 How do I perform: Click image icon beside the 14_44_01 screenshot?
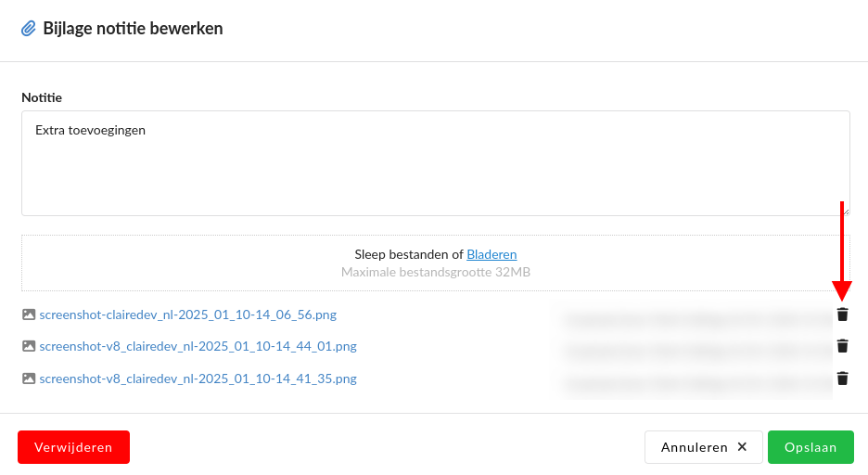pos(29,346)
